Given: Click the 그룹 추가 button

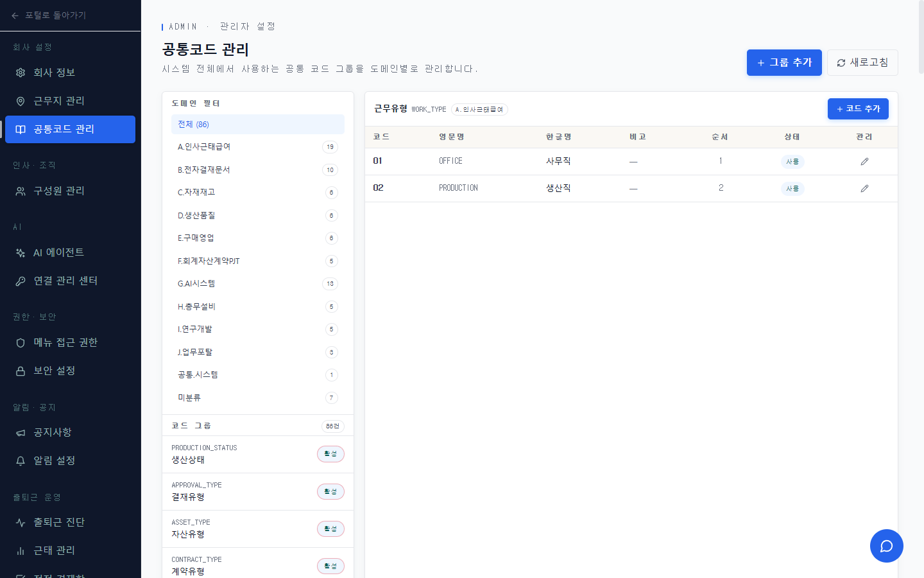Looking at the screenshot, I should click(x=784, y=62).
